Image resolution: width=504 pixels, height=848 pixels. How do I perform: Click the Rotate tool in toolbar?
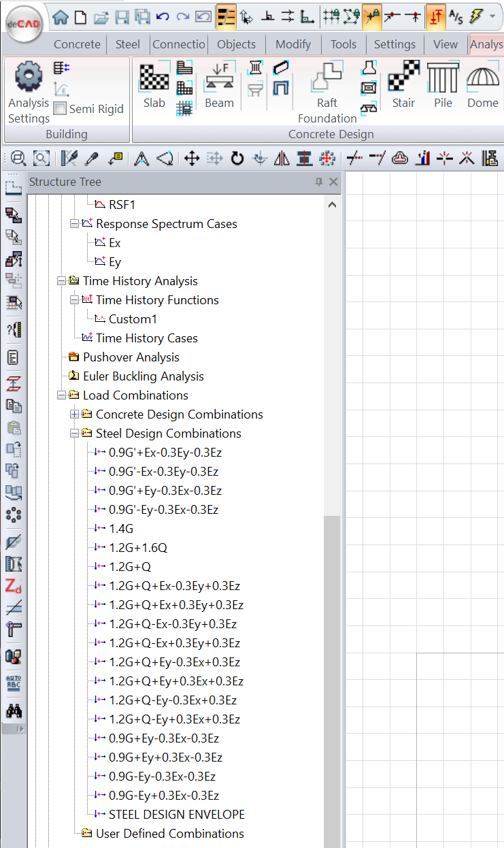tap(237, 159)
